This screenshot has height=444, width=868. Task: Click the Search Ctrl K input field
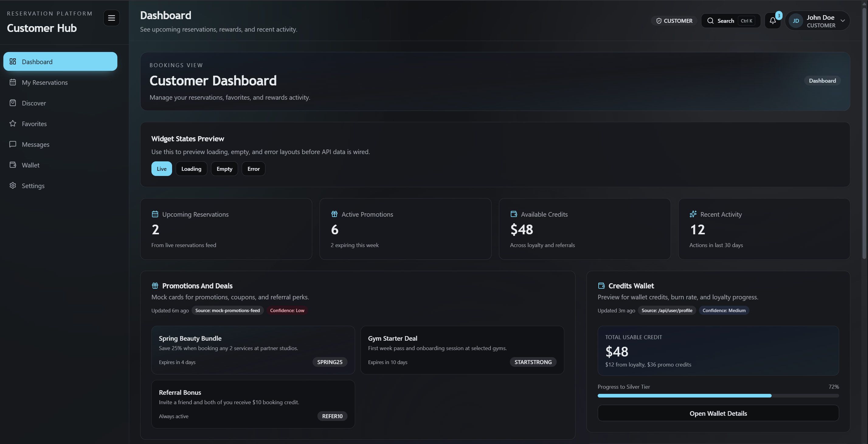coord(731,21)
